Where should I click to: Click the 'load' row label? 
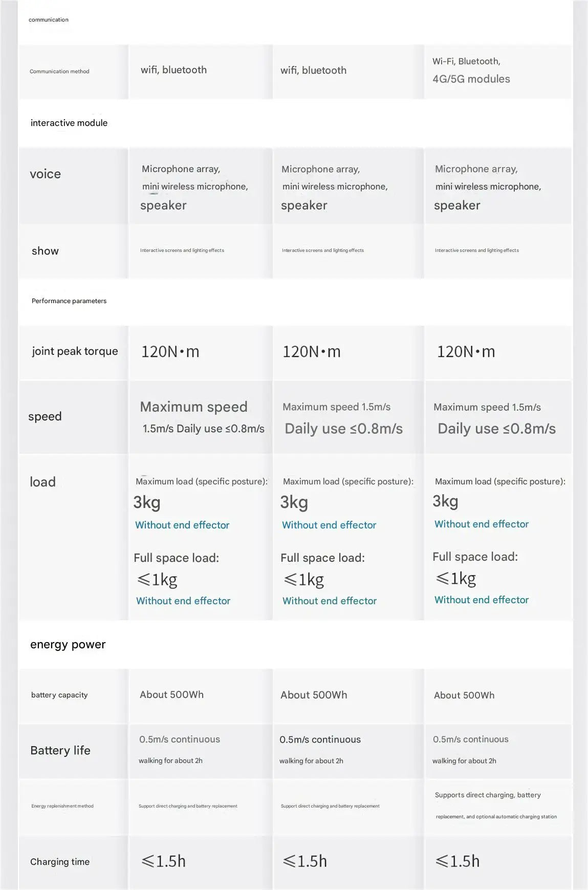point(42,482)
